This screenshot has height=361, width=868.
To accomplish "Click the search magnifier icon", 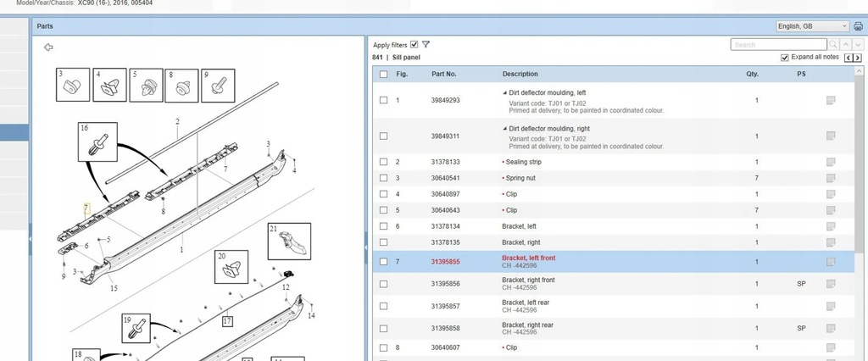I will pyautogui.click(x=832, y=45).
